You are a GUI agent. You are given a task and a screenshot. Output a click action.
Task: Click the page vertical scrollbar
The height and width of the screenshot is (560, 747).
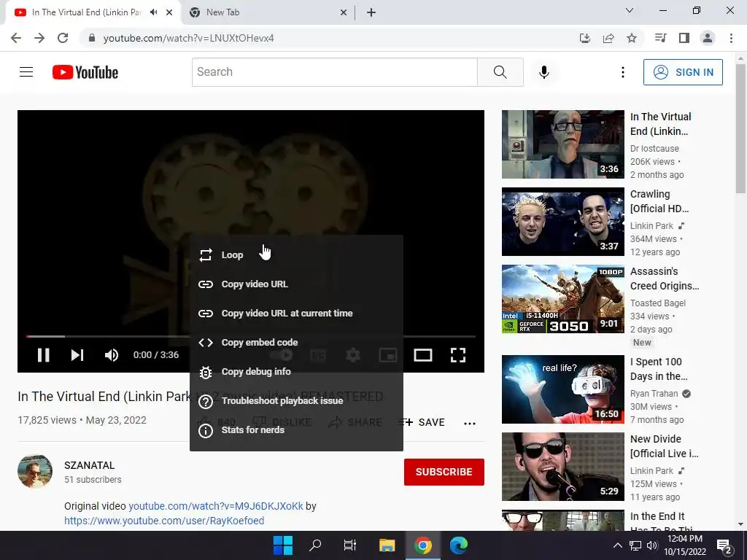740,128
